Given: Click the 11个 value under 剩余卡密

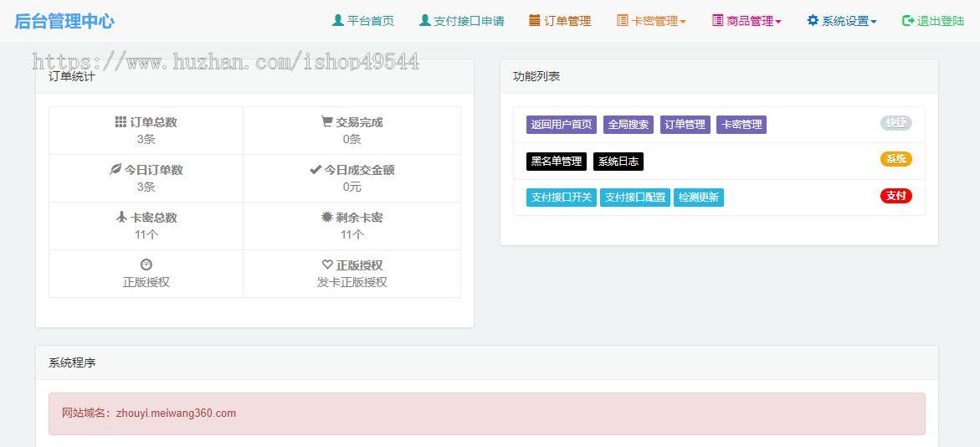Looking at the screenshot, I should [351, 234].
